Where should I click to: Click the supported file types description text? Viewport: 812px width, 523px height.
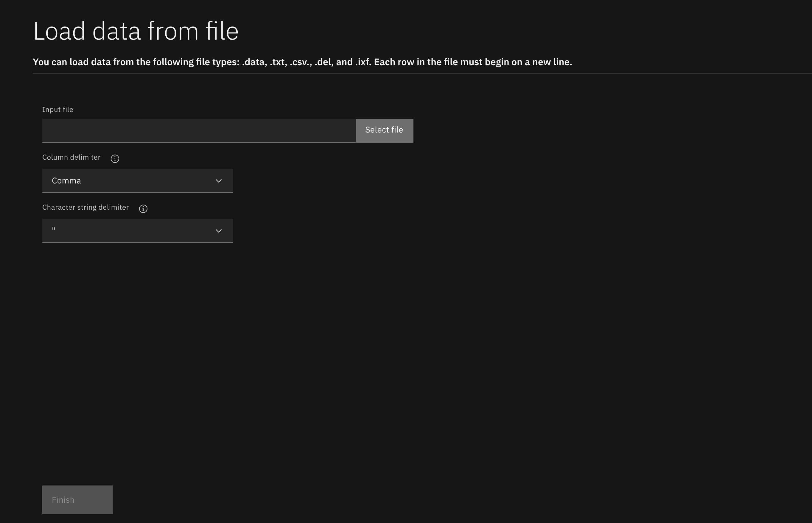click(x=302, y=62)
